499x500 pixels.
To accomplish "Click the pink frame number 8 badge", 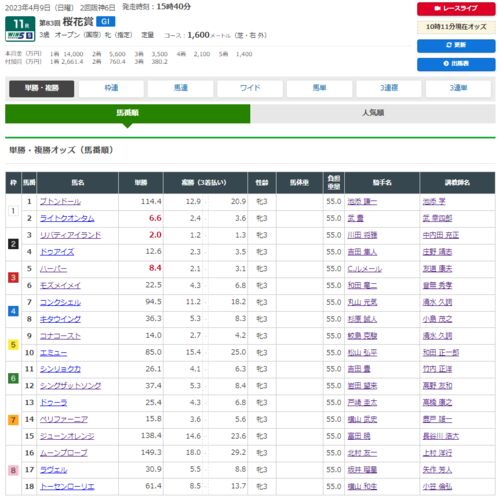I will (13, 470).
